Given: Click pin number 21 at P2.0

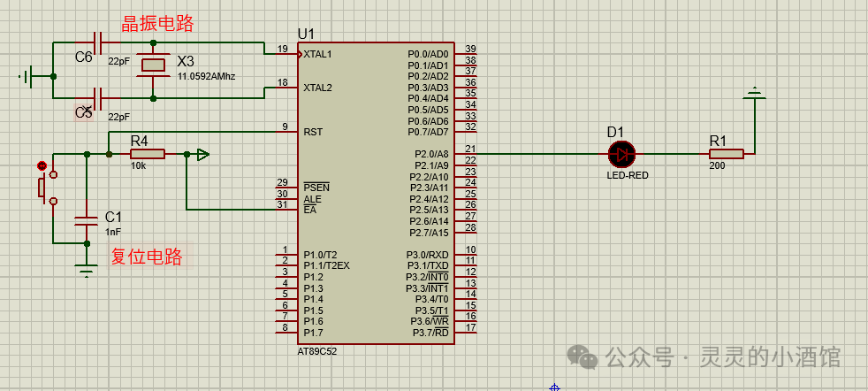Looking at the screenshot, I should [x=470, y=149].
